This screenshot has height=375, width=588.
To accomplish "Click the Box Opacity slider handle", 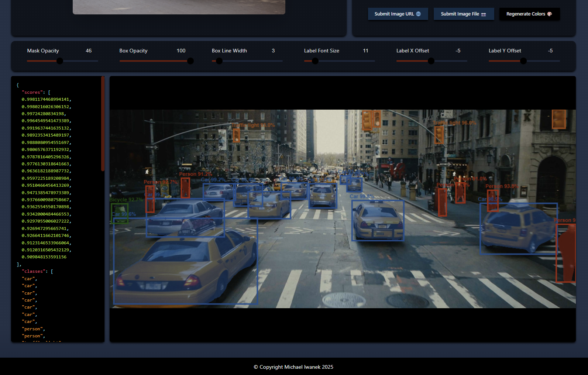I will [190, 61].
